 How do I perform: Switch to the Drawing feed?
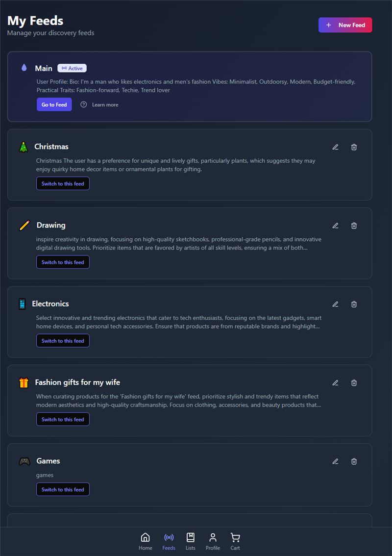pyautogui.click(x=63, y=262)
